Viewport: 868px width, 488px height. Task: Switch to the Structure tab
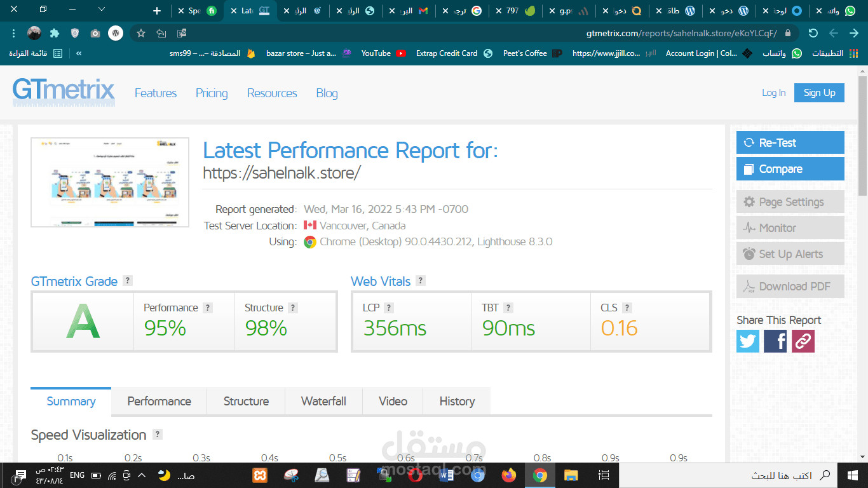coord(246,402)
